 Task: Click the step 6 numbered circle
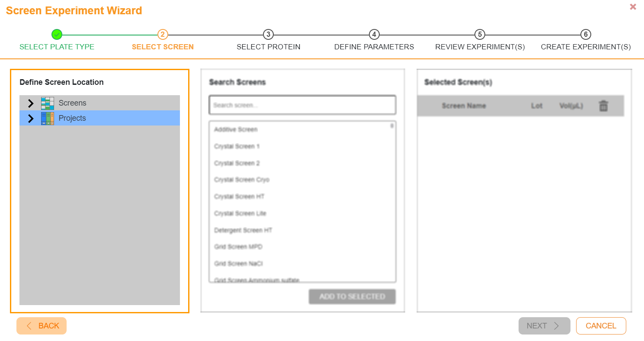pos(586,35)
